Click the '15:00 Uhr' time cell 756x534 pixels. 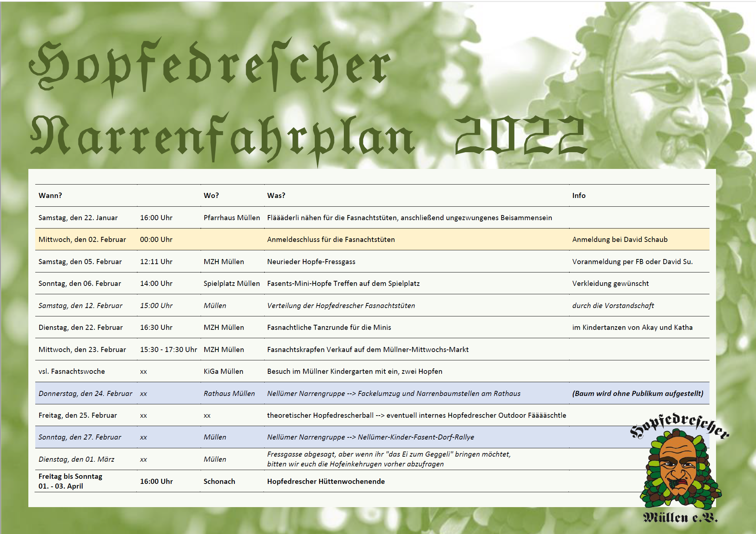tap(156, 306)
